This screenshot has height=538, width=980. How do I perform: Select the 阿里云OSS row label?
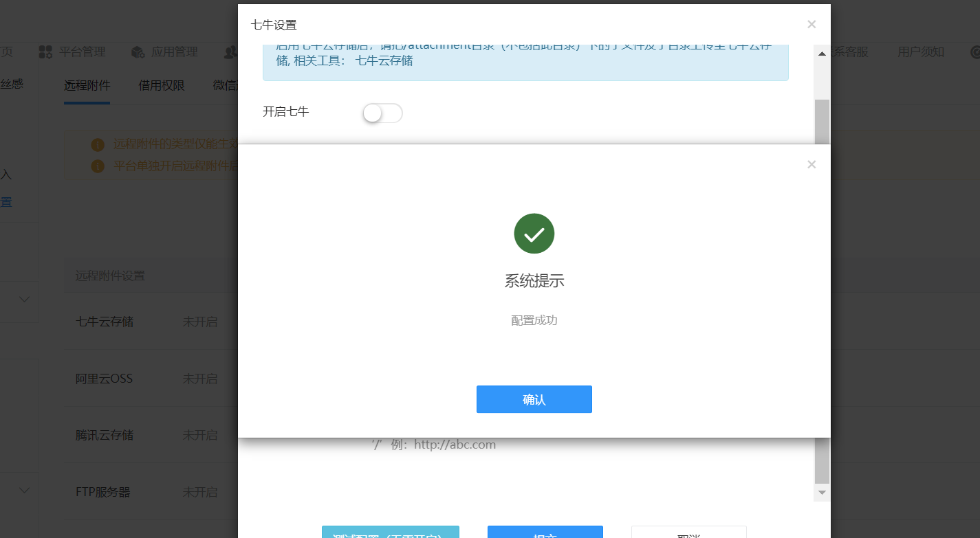(104, 378)
